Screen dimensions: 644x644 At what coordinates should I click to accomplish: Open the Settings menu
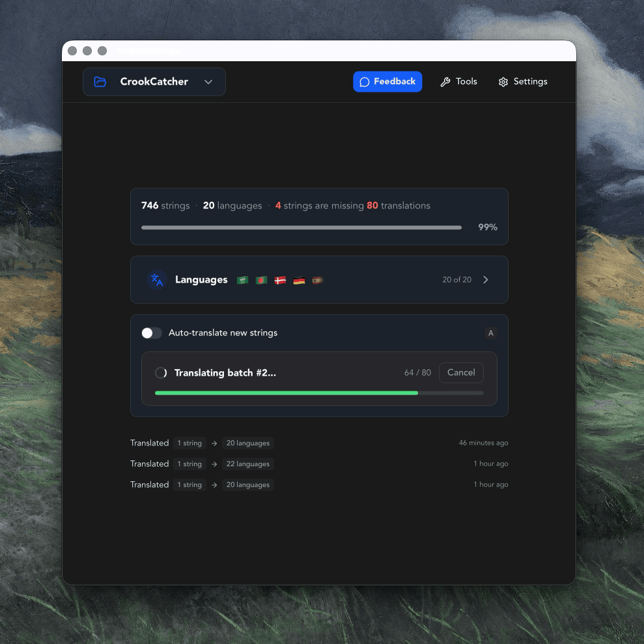pyautogui.click(x=523, y=81)
